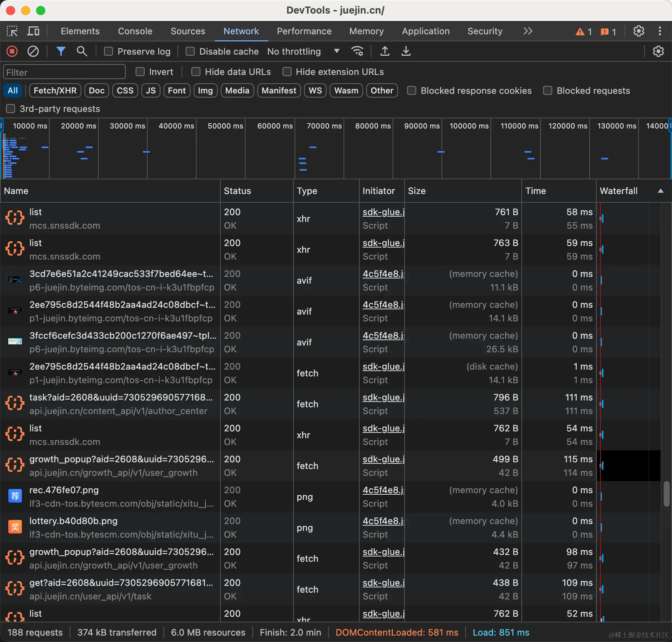Sort requests by Time column header

point(559,191)
